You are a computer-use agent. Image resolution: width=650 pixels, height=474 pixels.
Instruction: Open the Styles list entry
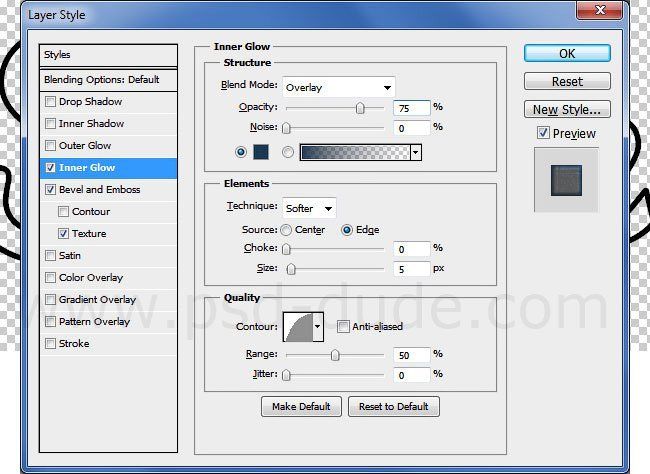pos(108,55)
